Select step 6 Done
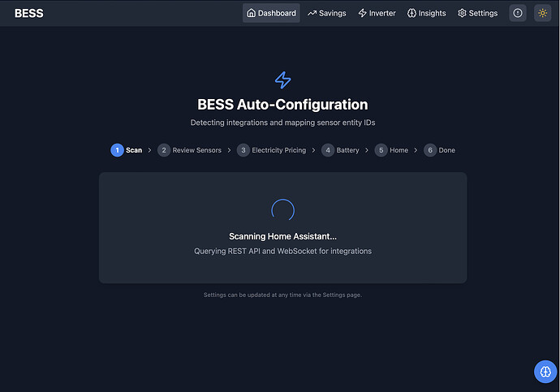560x392 pixels. pyautogui.click(x=439, y=150)
